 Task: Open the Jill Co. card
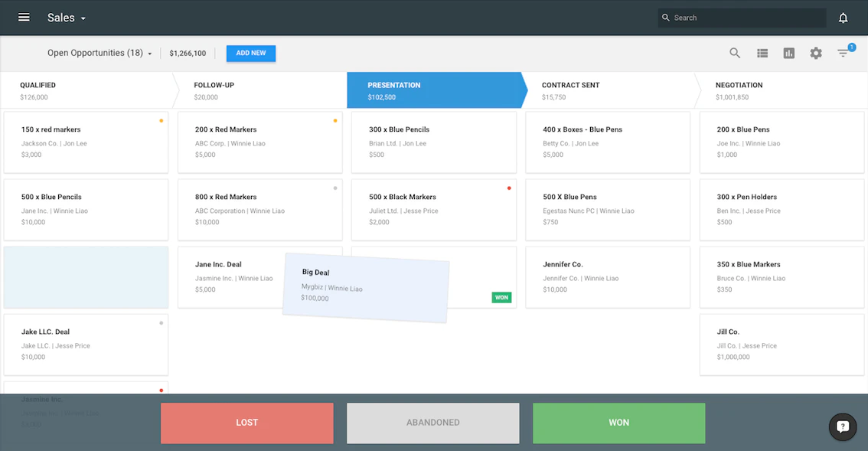pos(782,345)
